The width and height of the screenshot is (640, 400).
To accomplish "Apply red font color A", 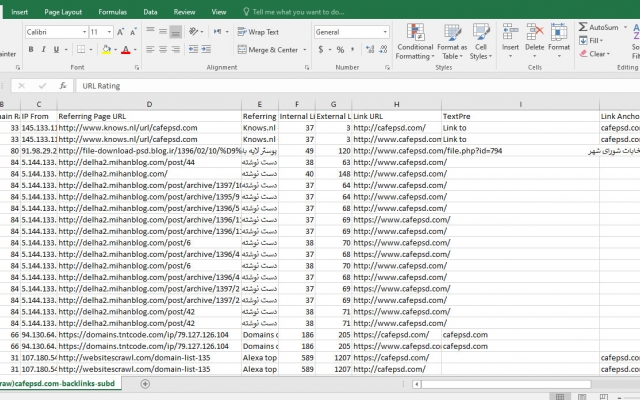I will tap(126, 50).
